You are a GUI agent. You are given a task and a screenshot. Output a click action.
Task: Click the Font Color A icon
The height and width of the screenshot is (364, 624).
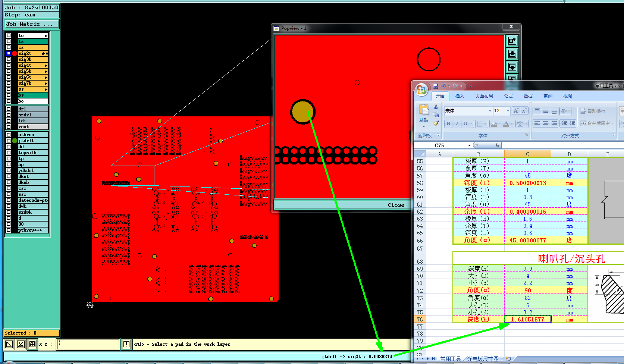tap(506, 124)
